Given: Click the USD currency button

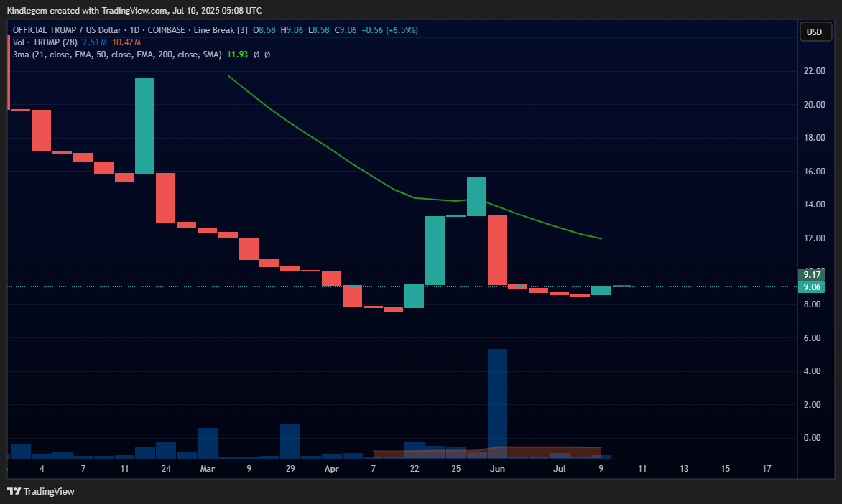Looking at the screenshot, I should [814, 32].
